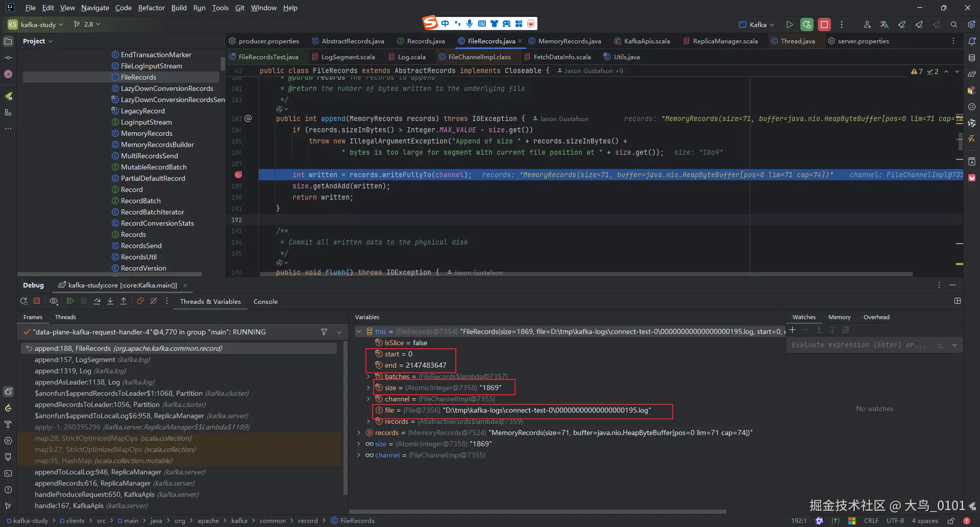
Task: Click the Code With Me add-user icon
Action: click(x=867, y=25)
